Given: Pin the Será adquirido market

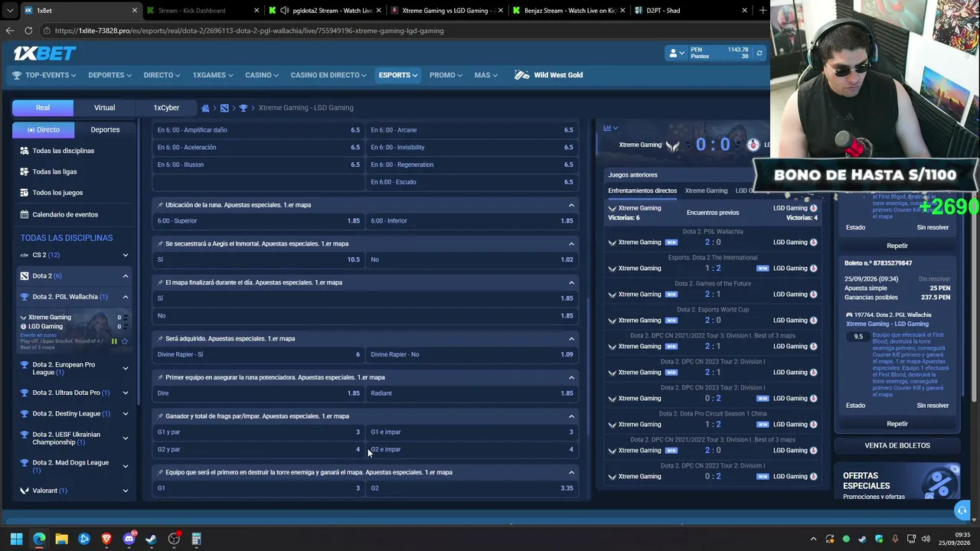Looking at the screenshot, I should (160, 338).
